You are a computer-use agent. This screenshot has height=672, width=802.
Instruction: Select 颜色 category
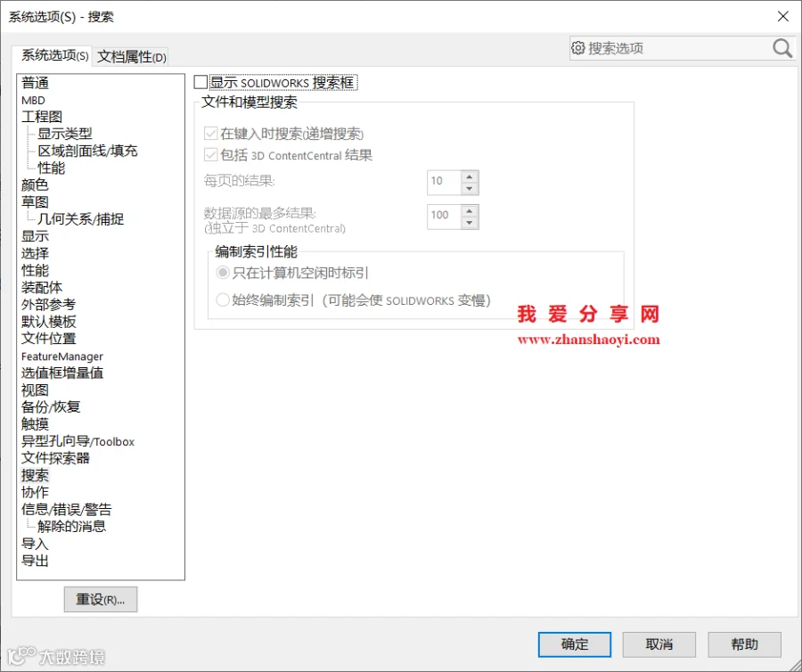coord(35,185)
